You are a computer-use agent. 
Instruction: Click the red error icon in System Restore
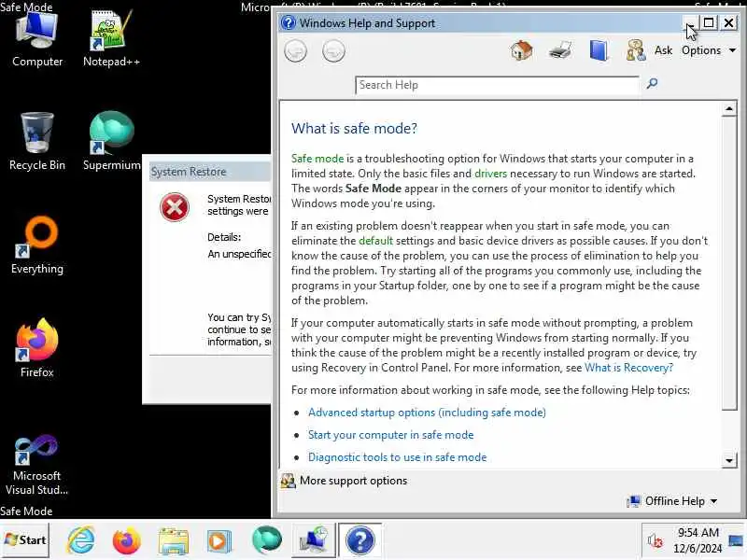pos(175,207)
